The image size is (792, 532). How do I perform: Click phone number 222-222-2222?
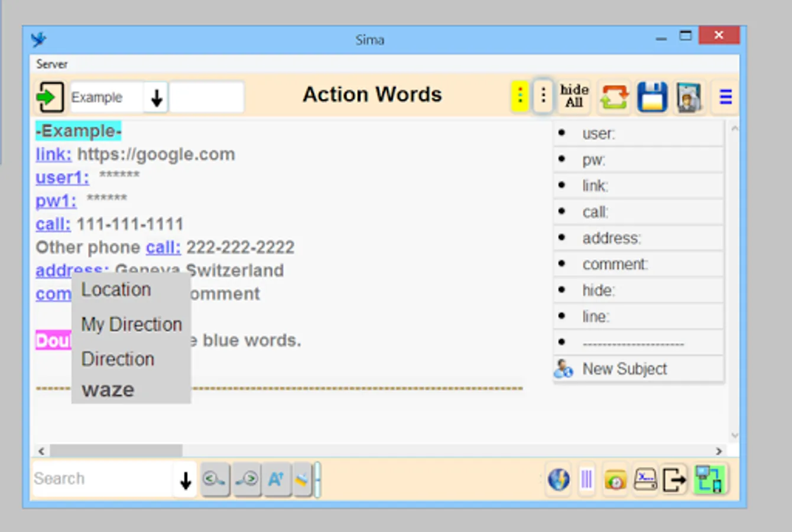(241, 247)
